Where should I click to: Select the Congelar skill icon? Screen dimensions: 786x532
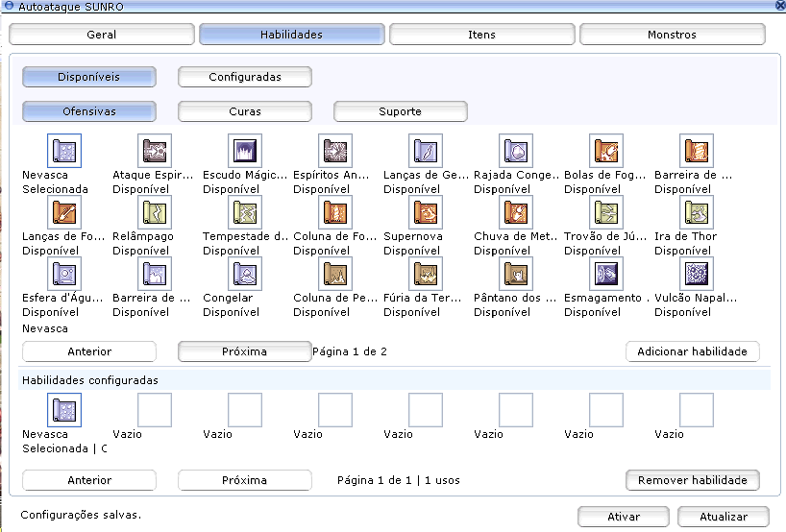pyautogui.click(x=245, y=274)
